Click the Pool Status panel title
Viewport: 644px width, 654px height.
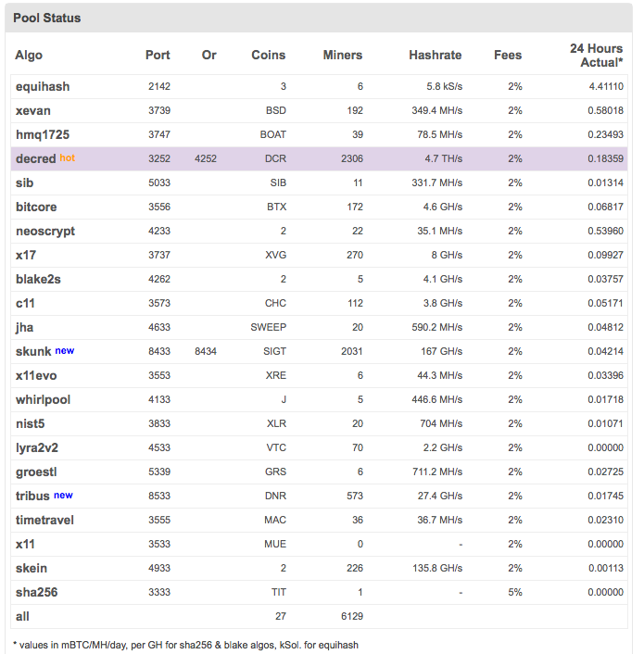[x=47, y=18]
